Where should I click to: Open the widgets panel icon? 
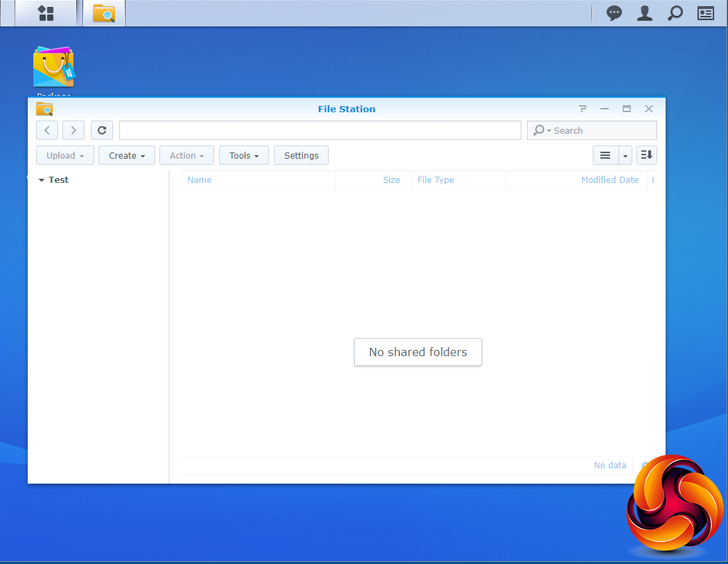[x=706, y=13]
